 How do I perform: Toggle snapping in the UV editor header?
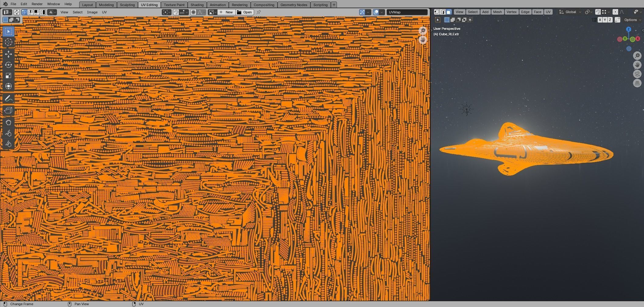coord(176,12)
